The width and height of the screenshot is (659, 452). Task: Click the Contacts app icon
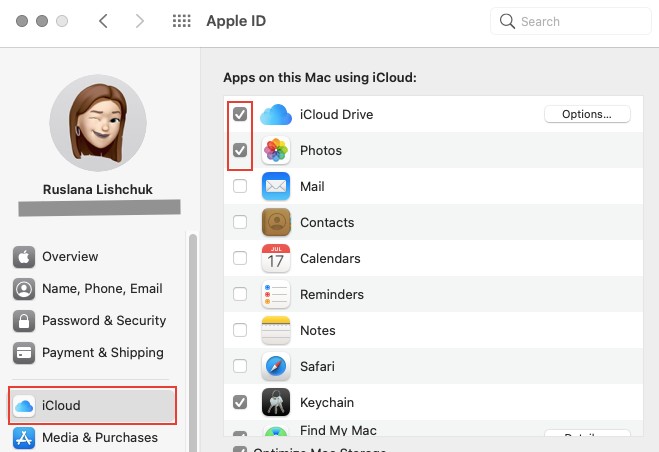(x=276, y=222)
